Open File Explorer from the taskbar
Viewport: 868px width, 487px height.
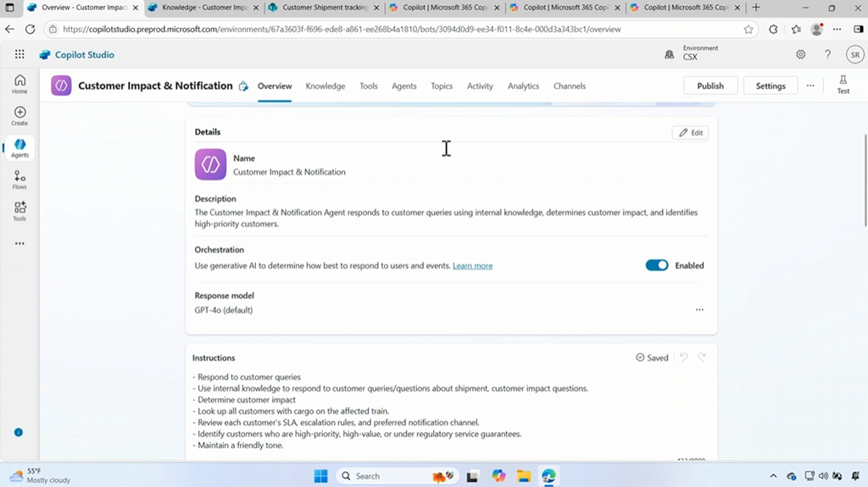(x=524, y=476)
